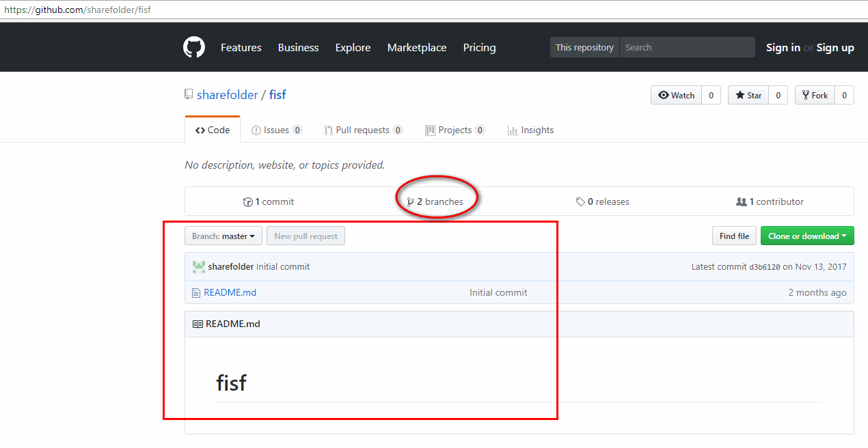Click the contributors people icon
This screenshot has height=448, width=868.
coord(740,201)
